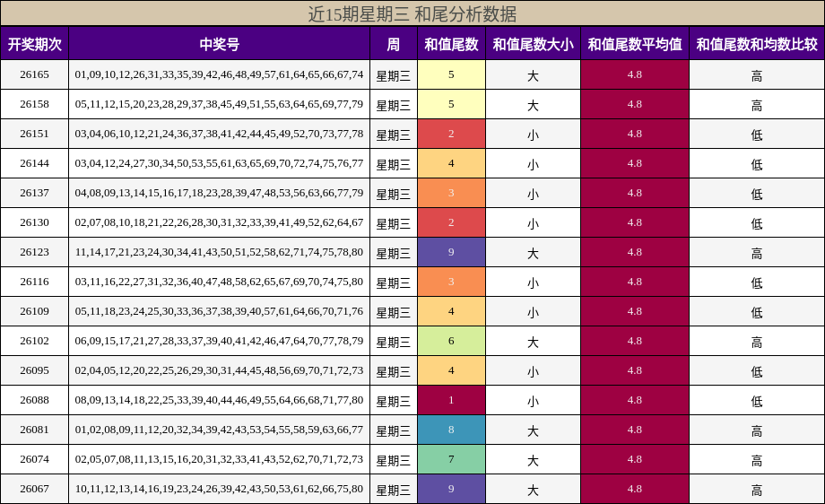Select period number 26137
825x504 pixels.
click(35, 193)
